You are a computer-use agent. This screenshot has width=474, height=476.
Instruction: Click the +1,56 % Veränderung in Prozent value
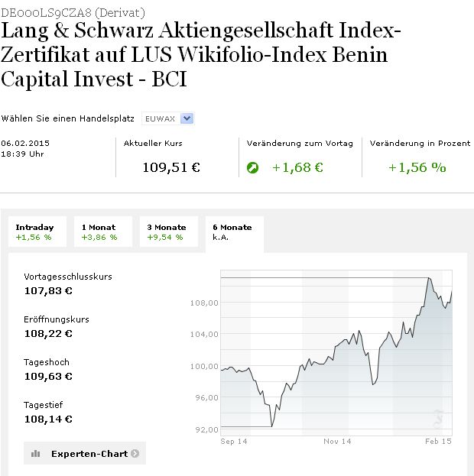point(417,167)
